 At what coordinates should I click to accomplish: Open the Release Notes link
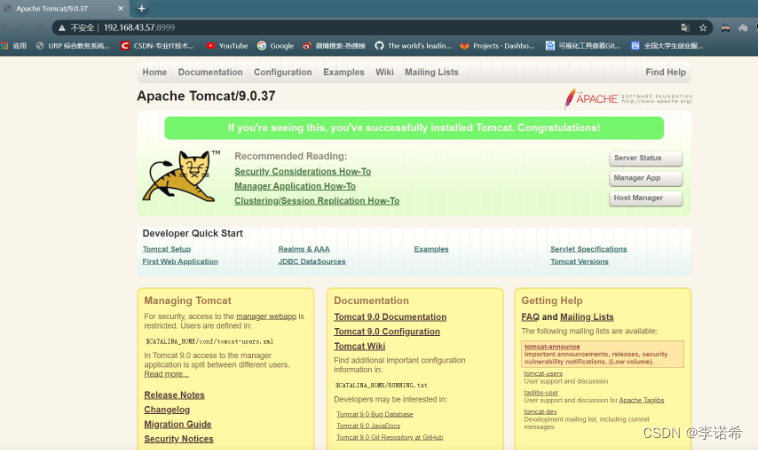pos(174,395)
